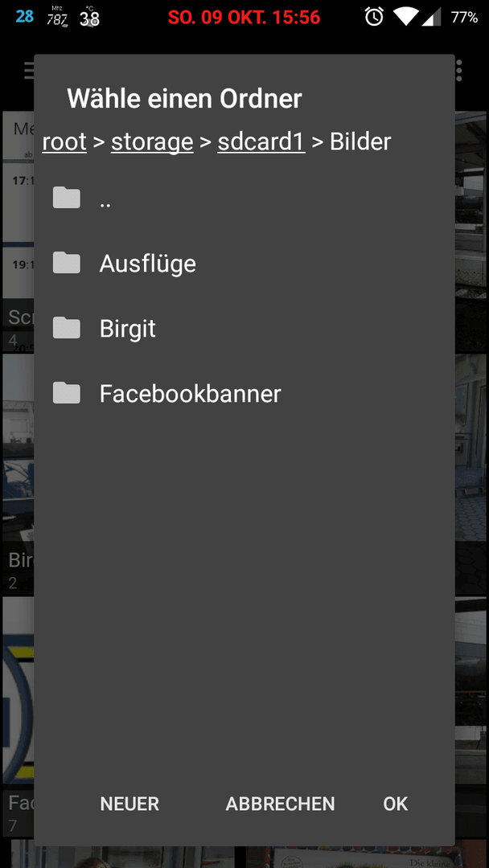The height and width of the screenshot is (868, 489).
Task: Tap the battery percentage indicator
Action: [464, 17]
